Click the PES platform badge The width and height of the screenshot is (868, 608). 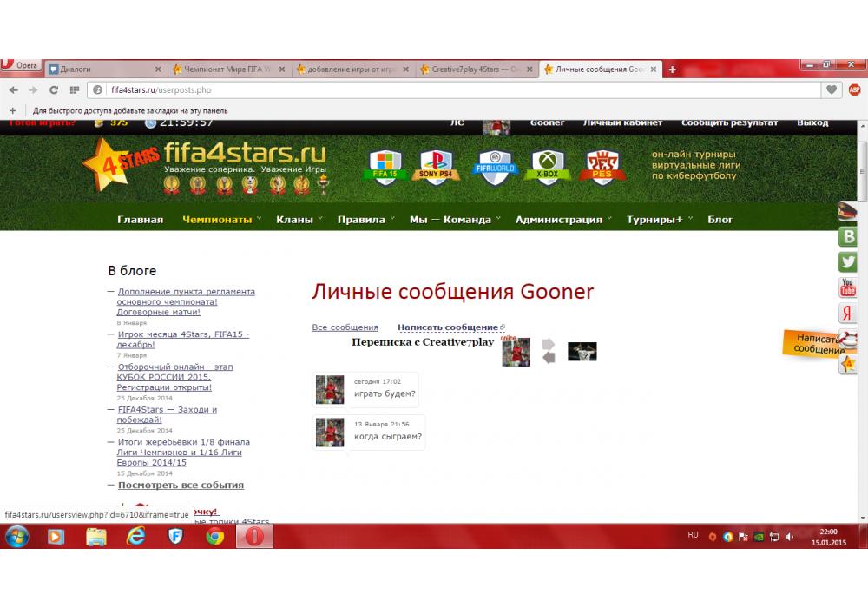pos(601,165)
